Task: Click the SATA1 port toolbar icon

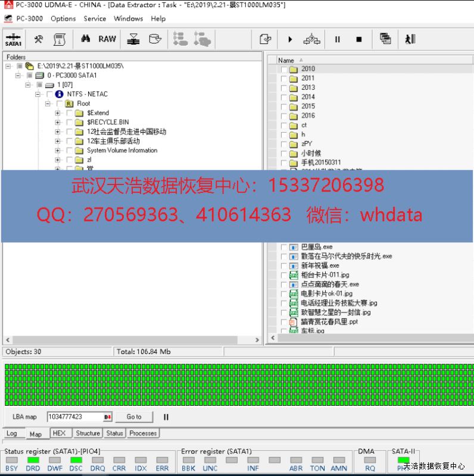Action: (13, 39)
